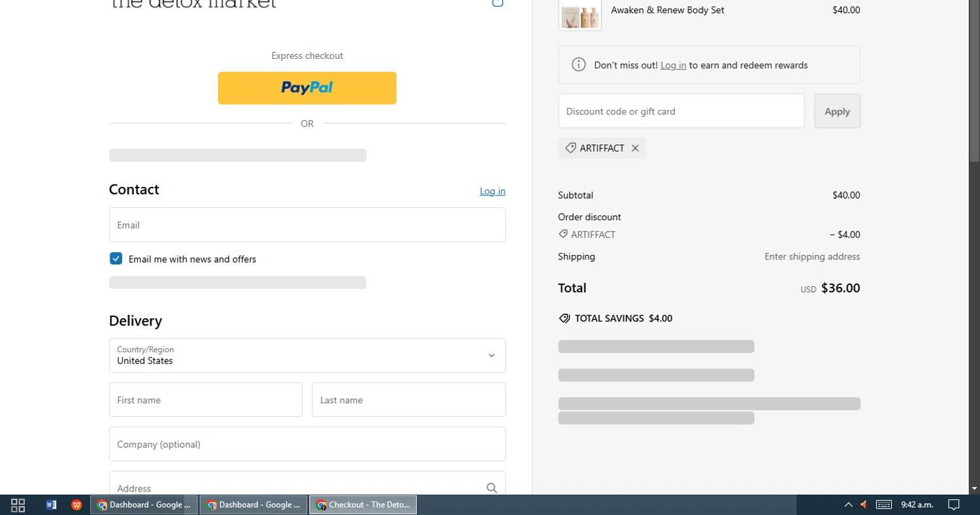Click the $36.00 total amount

[x=840, y=288]
